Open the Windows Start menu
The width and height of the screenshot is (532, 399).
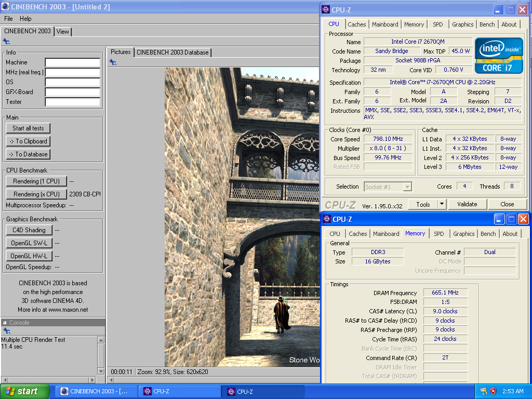(25, 391)
